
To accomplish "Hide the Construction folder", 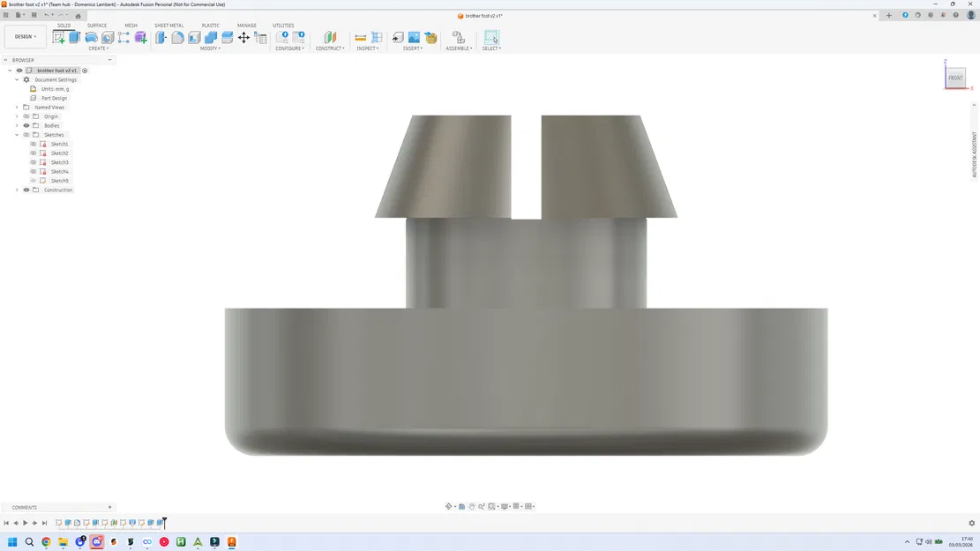I will pyautogui.click(x=26, y=190).
